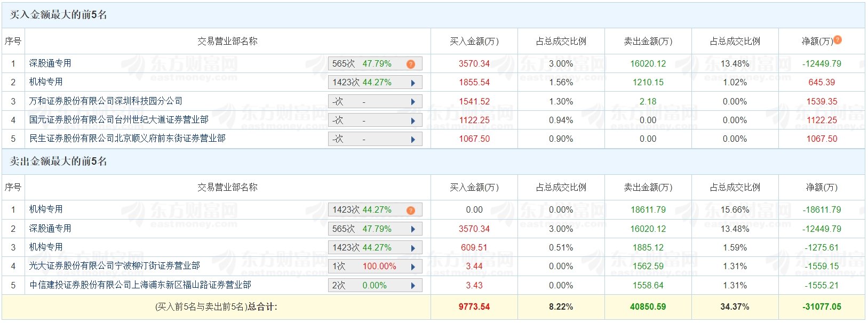
Task: Open 机构专用 link in sell-table row 1
Action: click(46, 209)
